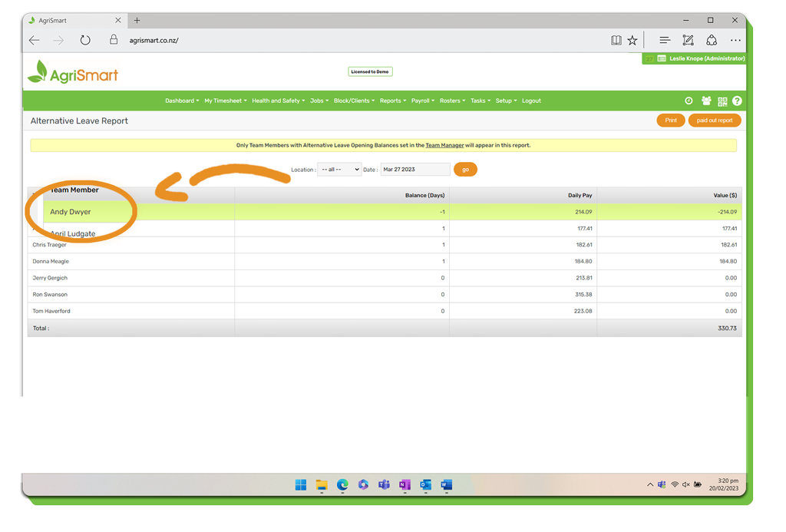This screenshot has width=786, height=532.
Task: Click the Date field showing Mar 27 2023
Action: (414, 170)
